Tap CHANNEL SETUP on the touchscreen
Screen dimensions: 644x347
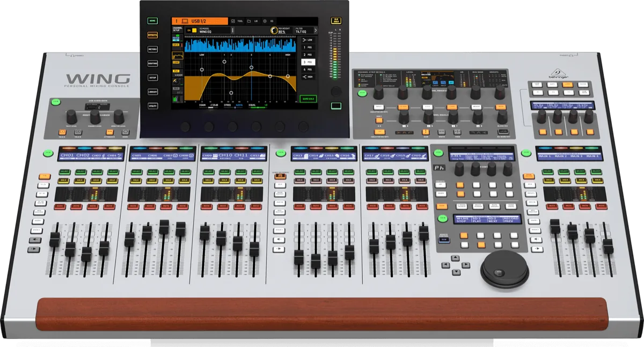pos(178,29)
